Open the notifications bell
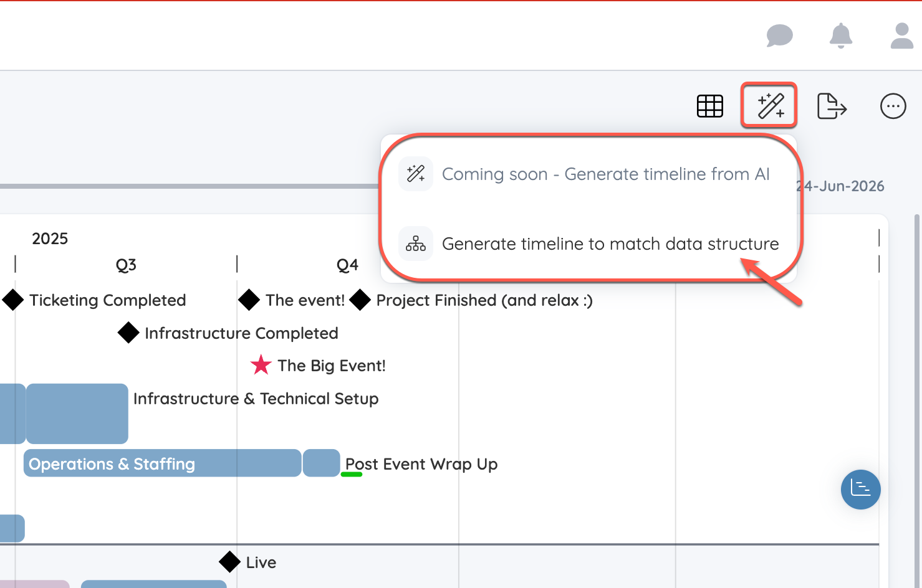The height and width of the screenshot is (588, 922). click(x=840, y=36)
